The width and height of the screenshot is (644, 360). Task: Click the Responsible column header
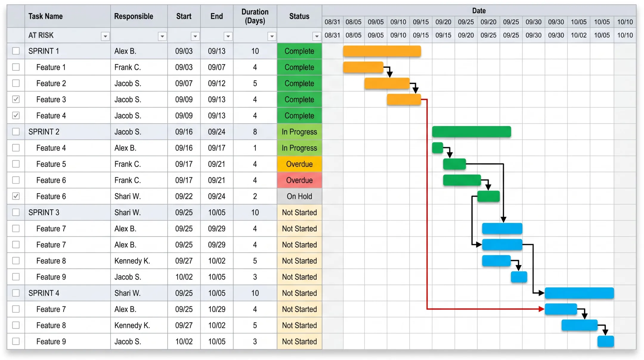pyautogui.click(x=139, y=16)
